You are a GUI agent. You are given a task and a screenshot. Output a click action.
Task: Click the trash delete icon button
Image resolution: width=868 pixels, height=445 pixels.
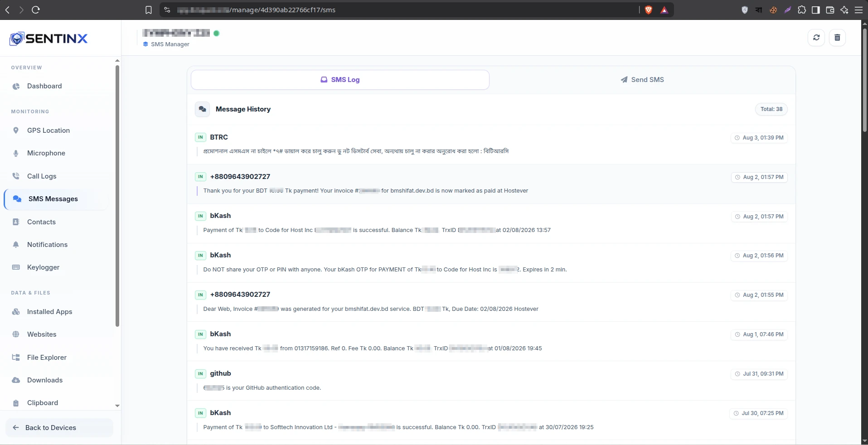click(x=837, y=38)
